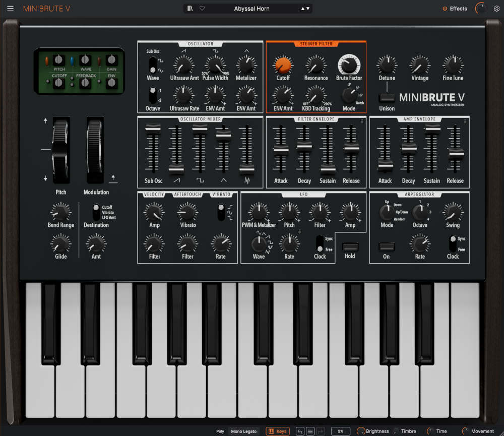The image size is (504, 436).
Task: Select Poly voice mode
Action: pos(220,431)
